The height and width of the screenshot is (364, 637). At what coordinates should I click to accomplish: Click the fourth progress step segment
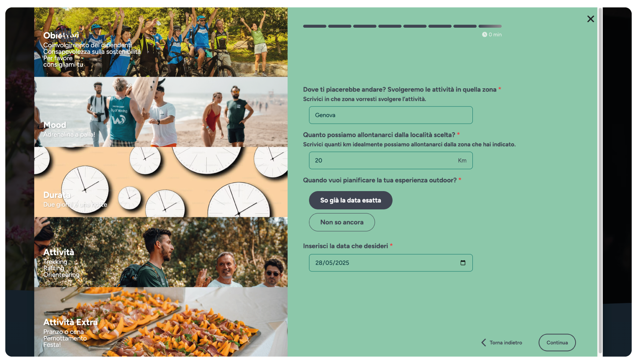click(390, 26)
